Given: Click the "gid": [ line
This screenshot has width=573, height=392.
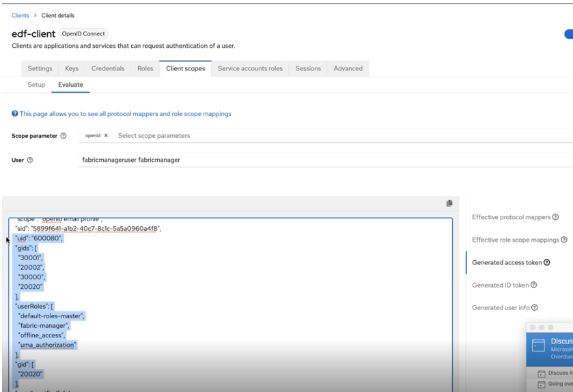Looking at the screenshot, I should (x=25, y=364).
